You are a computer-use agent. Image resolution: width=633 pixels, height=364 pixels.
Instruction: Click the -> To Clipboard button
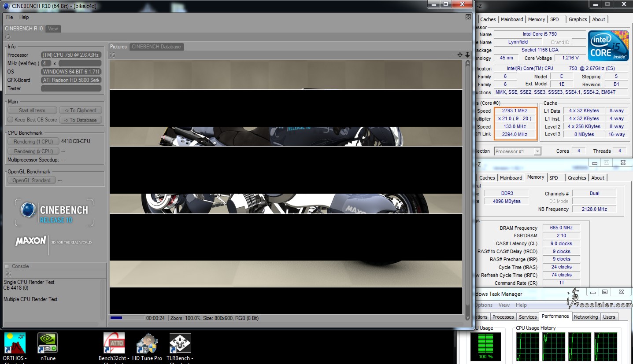click(x=81, y=110)
